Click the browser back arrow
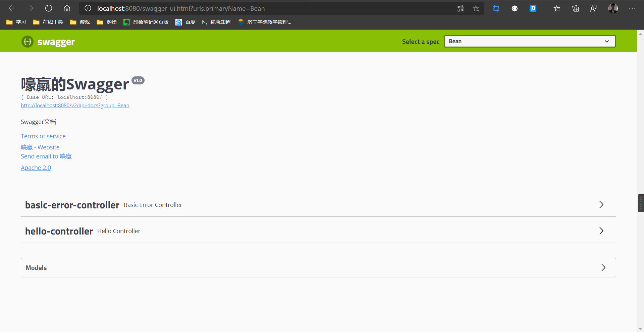This screenshot has width=644, height=332. pyautogui.click(x=12, y=8)
